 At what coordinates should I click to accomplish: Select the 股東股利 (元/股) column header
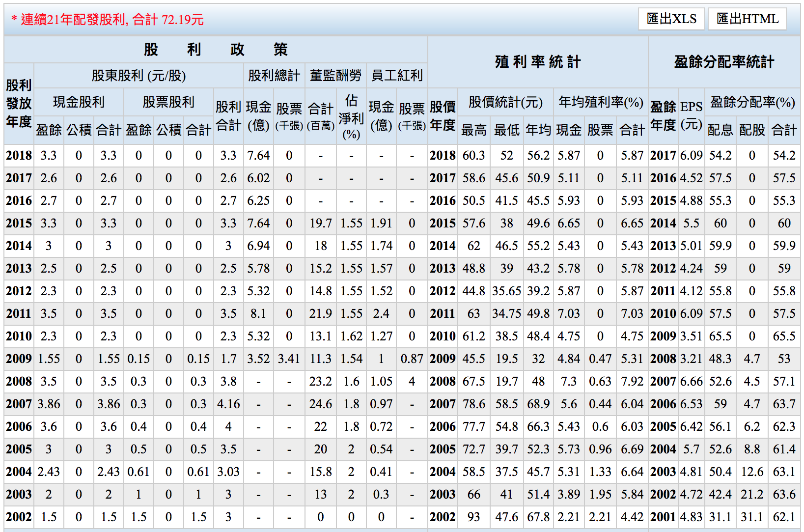coord(139,76)
